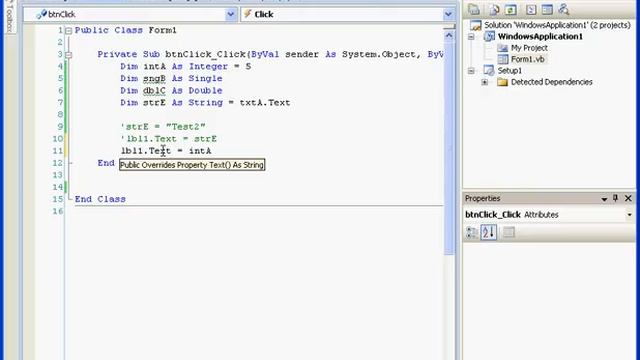Click View Code icon in Solution Explorer toolbar
The image size is (640, 360).
pos(531,9)
